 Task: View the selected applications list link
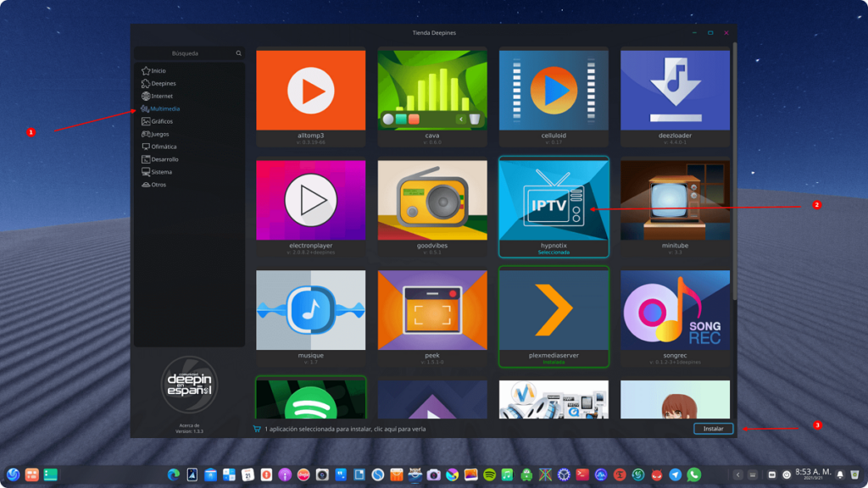pyautogui.click(x=340, y=429)
